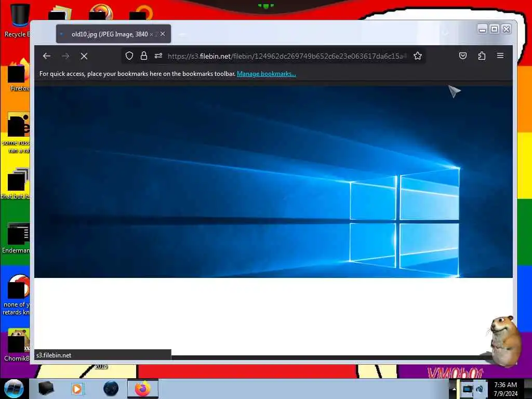The height and width of the screenshot is (399, 532).
Task: Open Firefox application hamburger menu
Action: pos(500,56)
